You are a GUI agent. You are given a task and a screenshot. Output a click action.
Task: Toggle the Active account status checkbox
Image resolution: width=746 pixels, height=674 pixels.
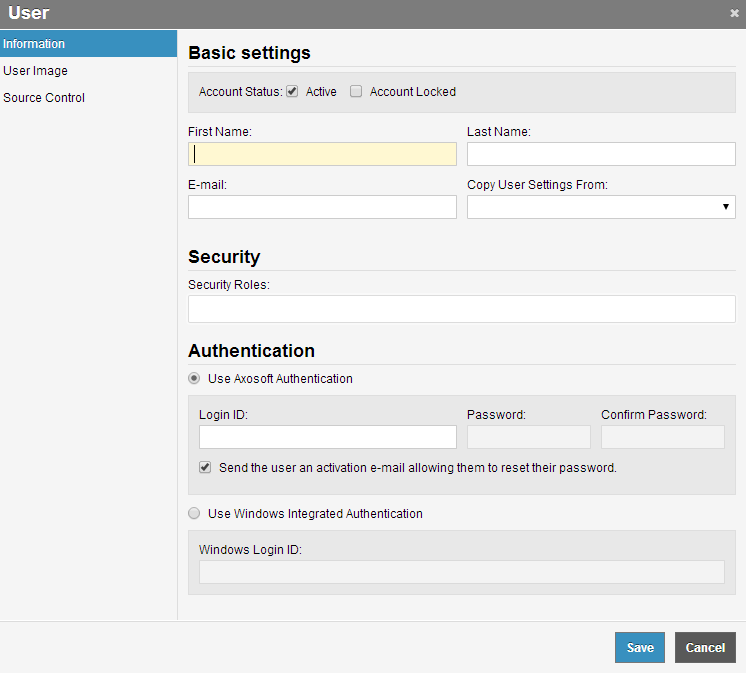pyautogui.click(x=292, y=91)
